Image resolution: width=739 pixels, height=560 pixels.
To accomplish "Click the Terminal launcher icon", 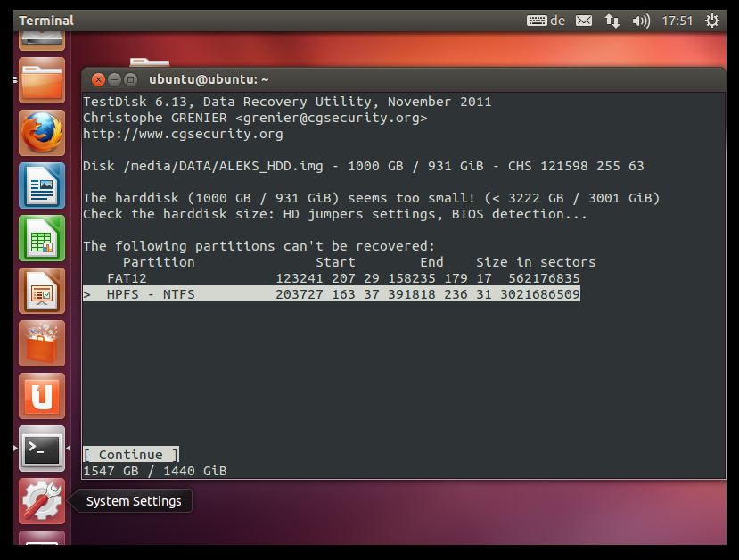I will point(42,449).
